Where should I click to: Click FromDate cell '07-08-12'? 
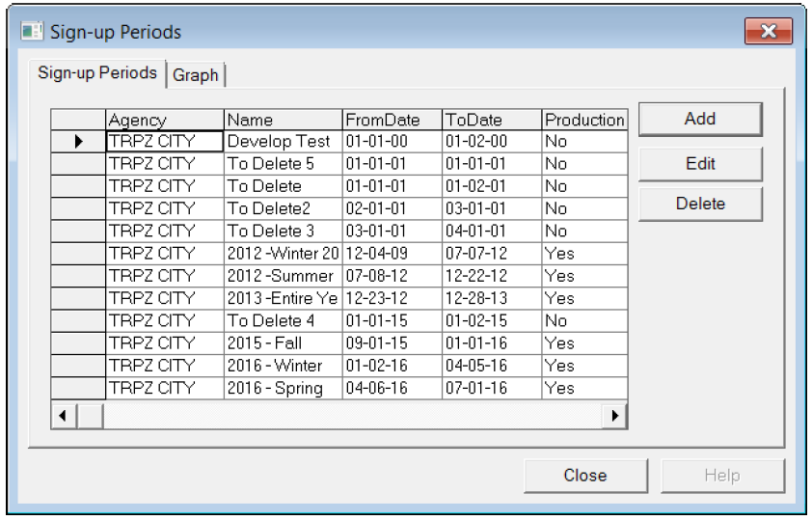tap(392, 276)
